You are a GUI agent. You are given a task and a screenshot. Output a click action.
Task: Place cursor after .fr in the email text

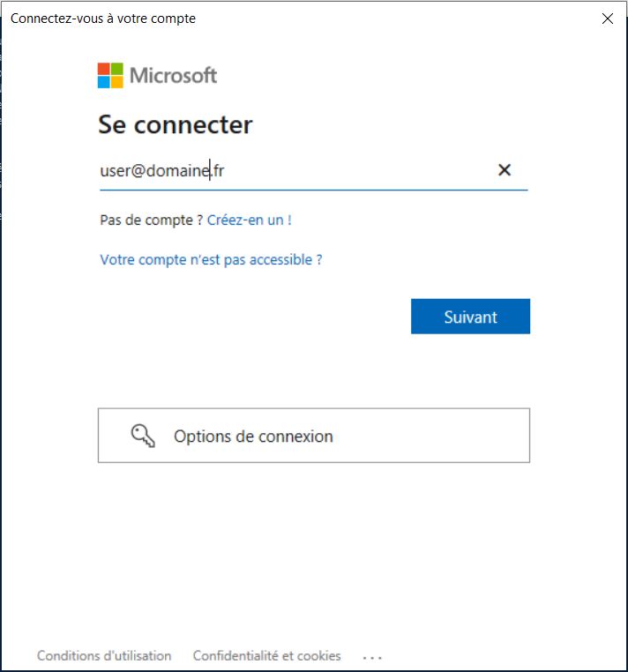coord(225,171)
